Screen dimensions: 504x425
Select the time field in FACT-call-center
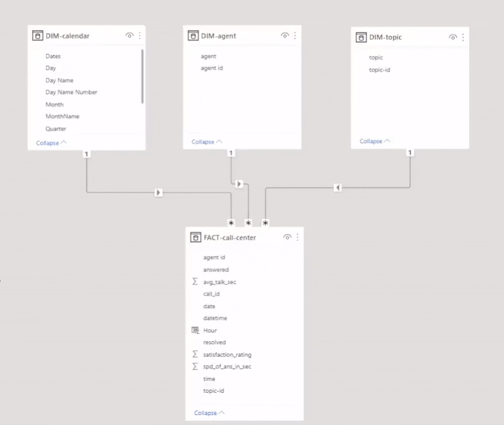coord(209,379)
